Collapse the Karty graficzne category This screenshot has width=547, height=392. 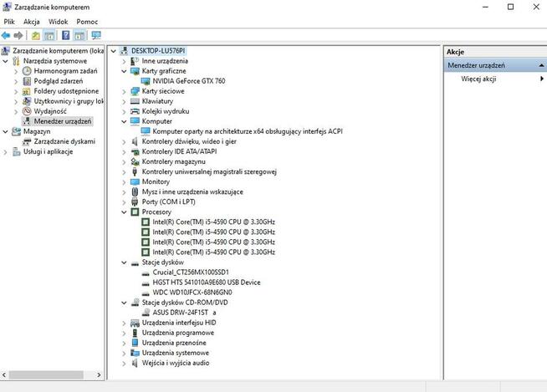coord(124,71)
